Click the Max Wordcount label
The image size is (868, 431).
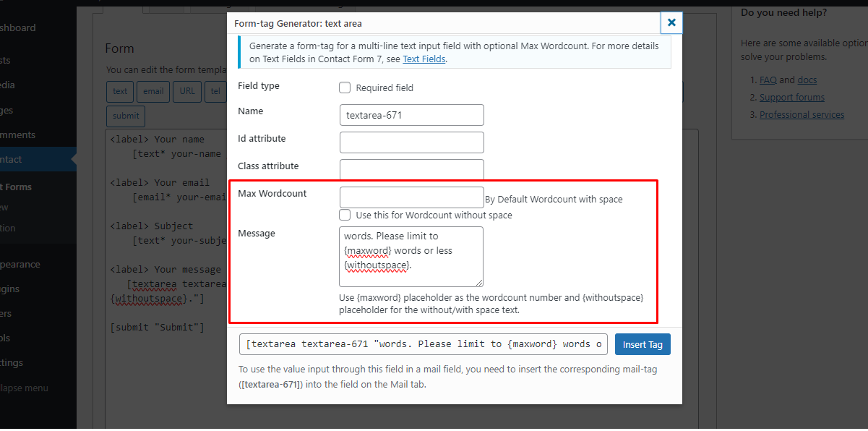272,194
